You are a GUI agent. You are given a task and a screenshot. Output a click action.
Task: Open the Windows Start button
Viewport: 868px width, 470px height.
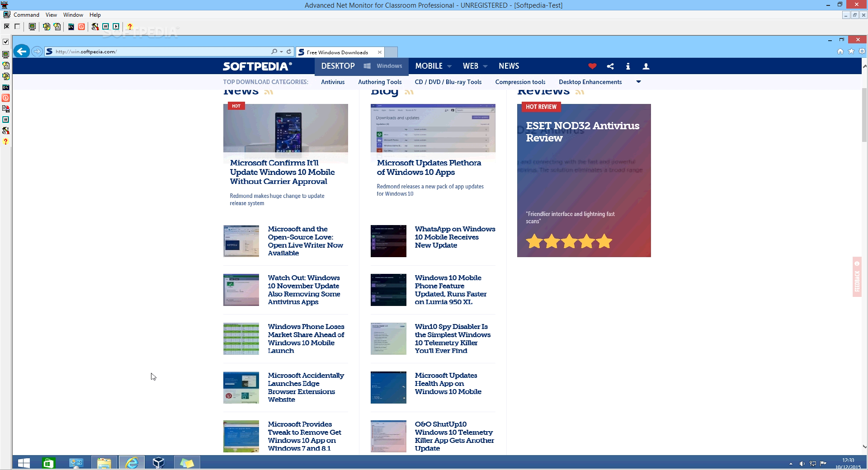(x=24, y=463)
